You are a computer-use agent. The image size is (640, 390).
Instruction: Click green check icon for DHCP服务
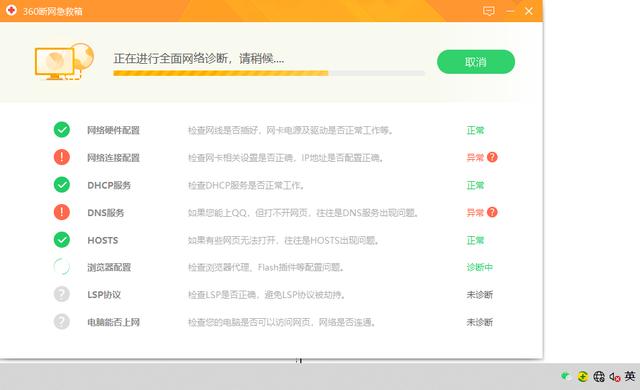coord(62,185)
